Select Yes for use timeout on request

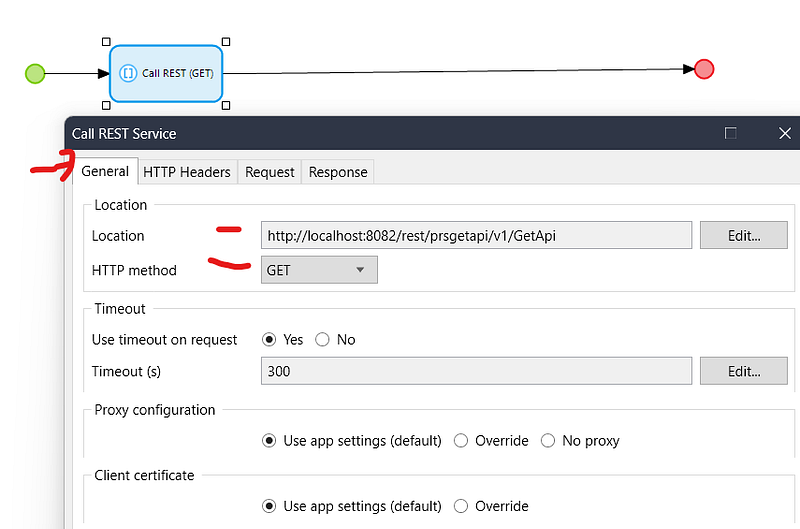click(x=269, y=340)
